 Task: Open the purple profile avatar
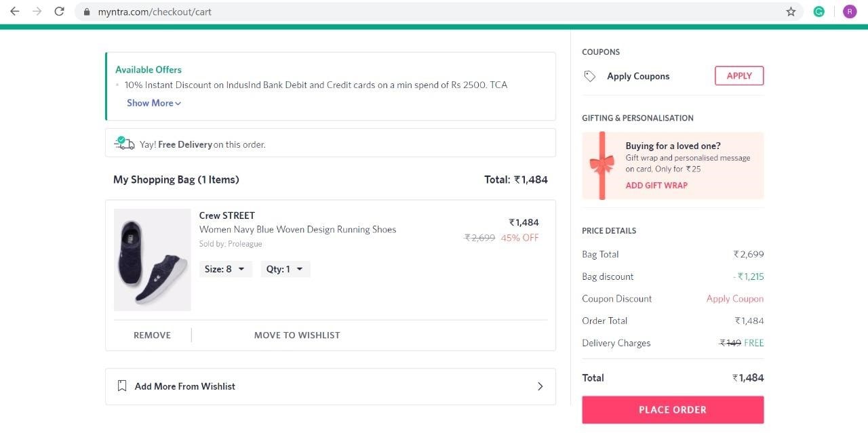click(849, 12)
